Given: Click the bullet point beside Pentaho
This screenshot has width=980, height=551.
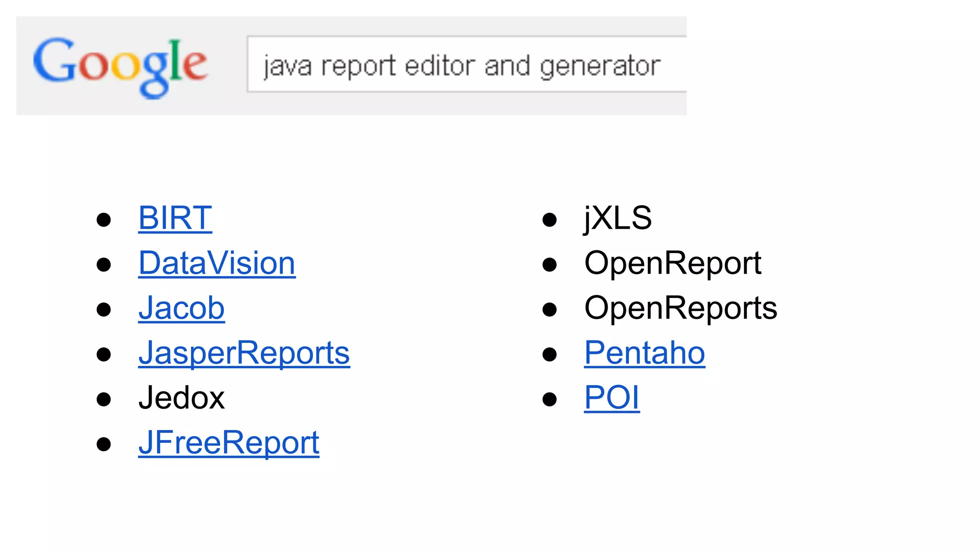Looking at the screenshot, I should click(x=550, y=354).
